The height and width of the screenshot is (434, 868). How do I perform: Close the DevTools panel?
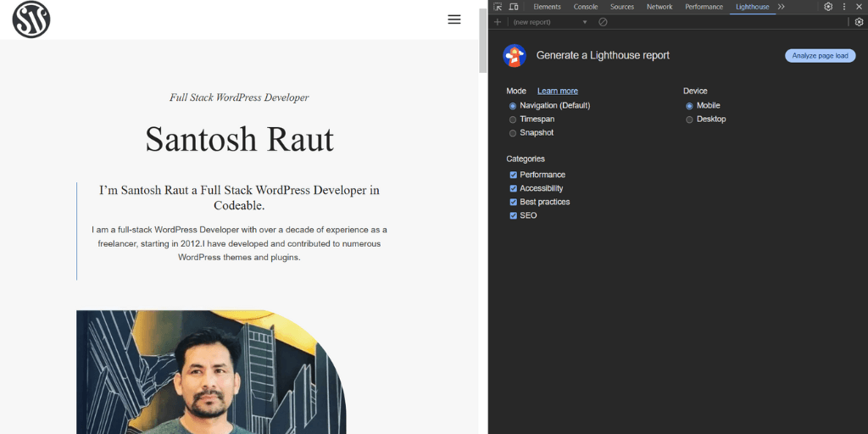(x=860, y=7)
